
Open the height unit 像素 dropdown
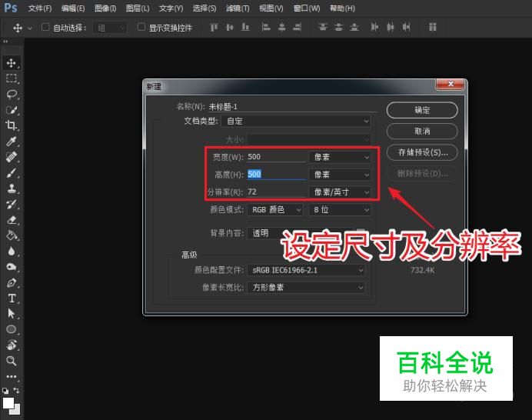(340, 175)
